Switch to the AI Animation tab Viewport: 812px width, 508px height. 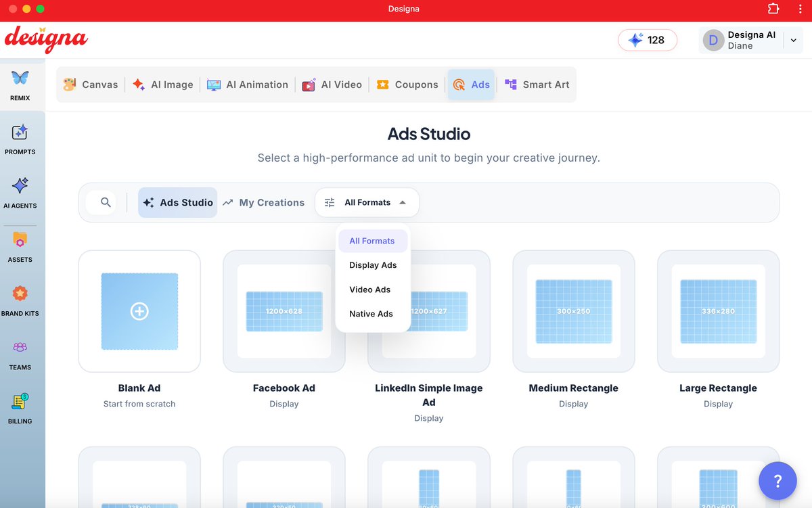point(248,85)
